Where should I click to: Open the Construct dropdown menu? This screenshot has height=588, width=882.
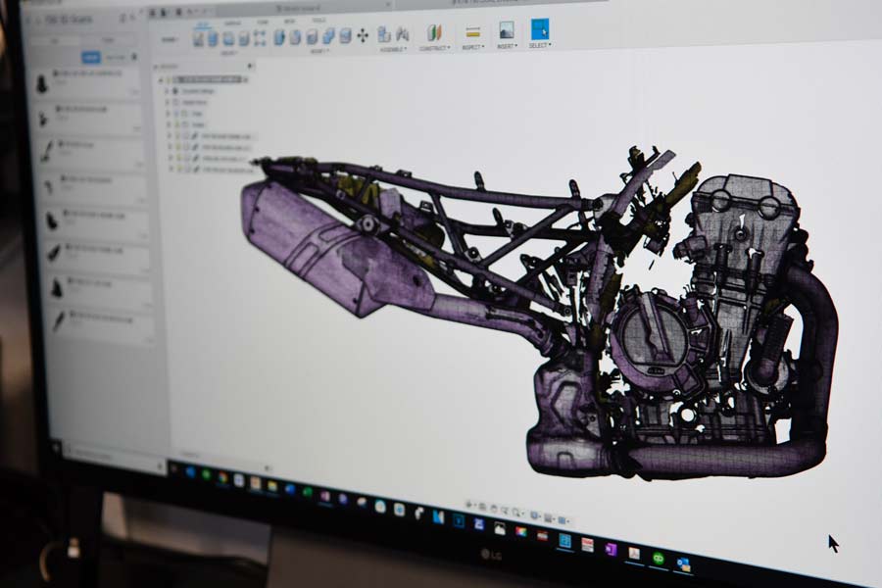[434, 47]
